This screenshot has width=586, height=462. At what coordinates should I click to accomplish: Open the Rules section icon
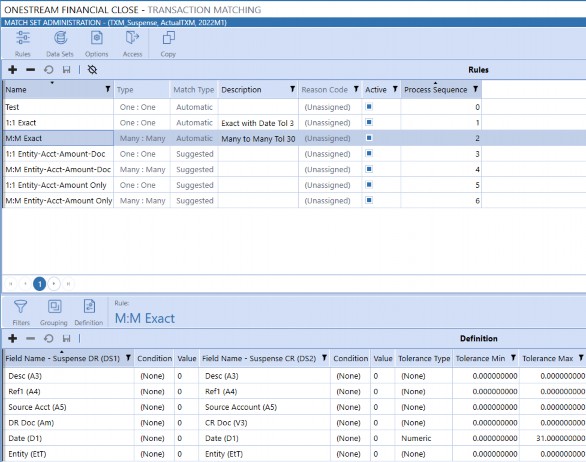tap(23, 44)
